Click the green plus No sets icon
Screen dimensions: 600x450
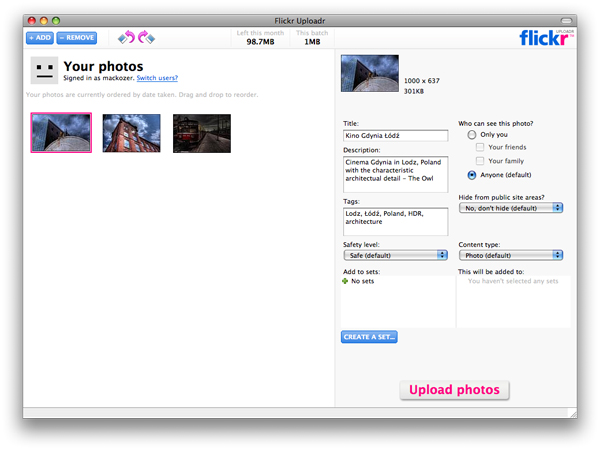tap(345, 281)
